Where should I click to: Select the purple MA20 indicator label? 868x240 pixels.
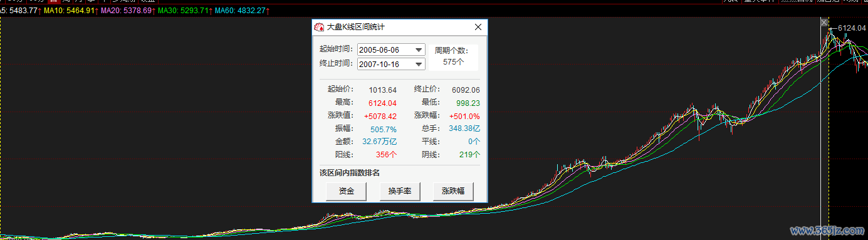(x=127, y=11)
